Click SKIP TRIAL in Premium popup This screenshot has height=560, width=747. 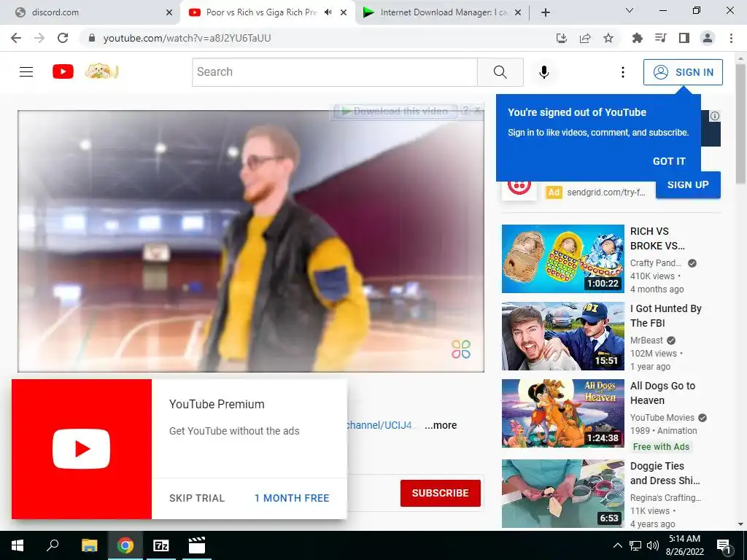(x=197, y=498)
